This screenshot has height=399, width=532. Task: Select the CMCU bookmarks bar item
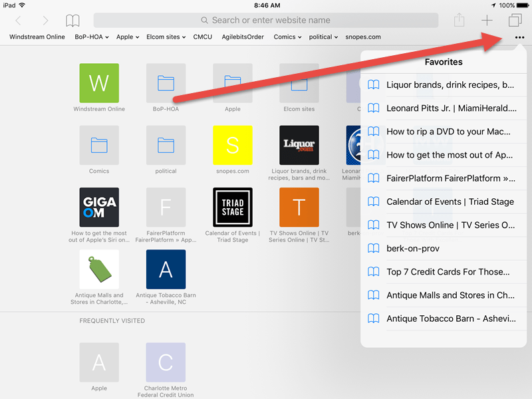coord(203,37)
